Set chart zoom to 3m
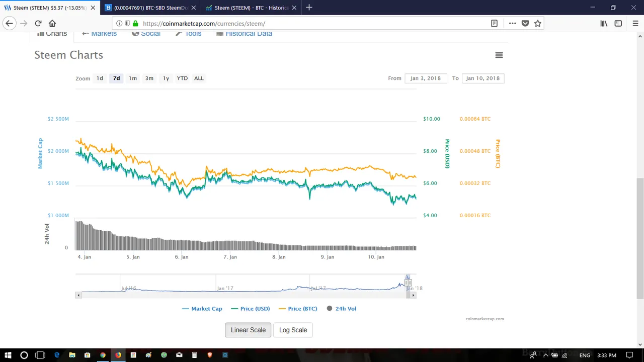This screenshot has height=362, width=644. pos(149,78)
